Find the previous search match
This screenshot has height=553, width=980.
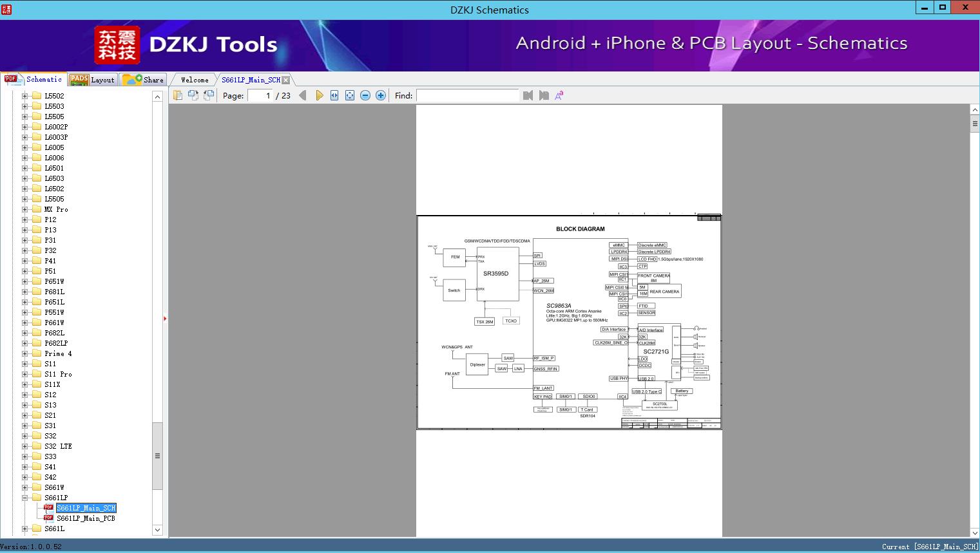pos(528,95)
